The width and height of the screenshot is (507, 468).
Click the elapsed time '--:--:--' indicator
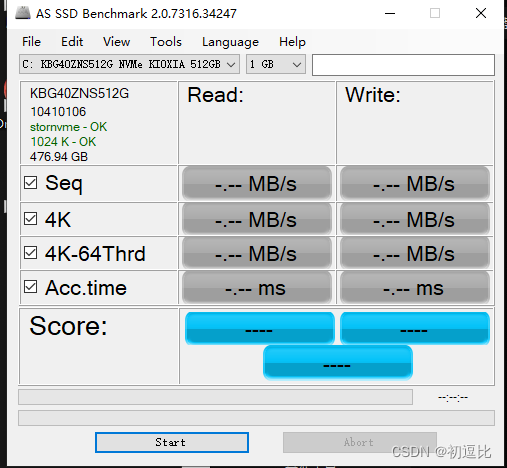coord(453,397)
